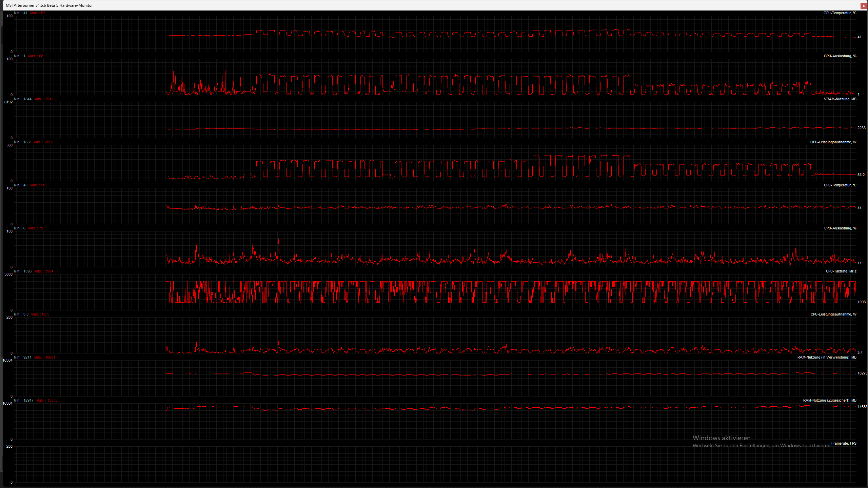Click the current GPU power value 53.0
Viewport: 868px width, 488px height.
point(861,175)
